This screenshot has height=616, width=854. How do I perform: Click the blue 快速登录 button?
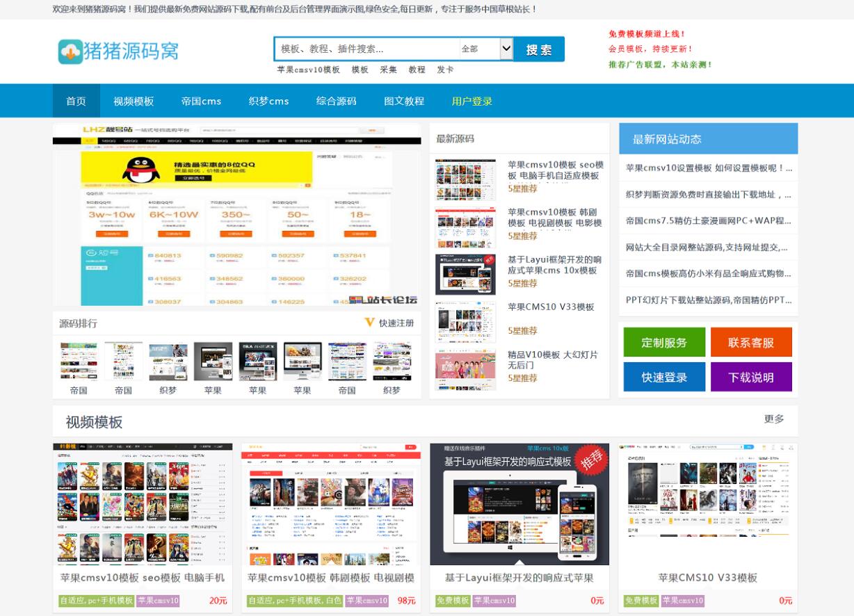point(664,377)
